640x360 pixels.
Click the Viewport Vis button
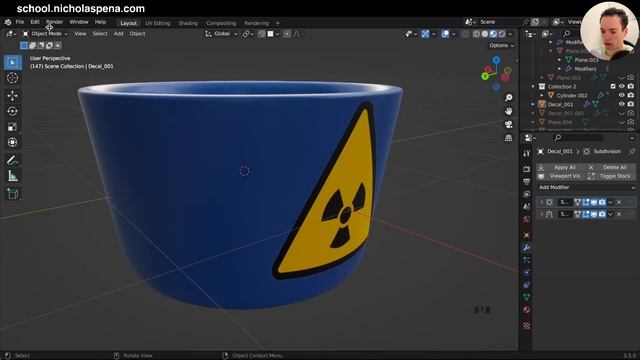click(x=561, y=176)
